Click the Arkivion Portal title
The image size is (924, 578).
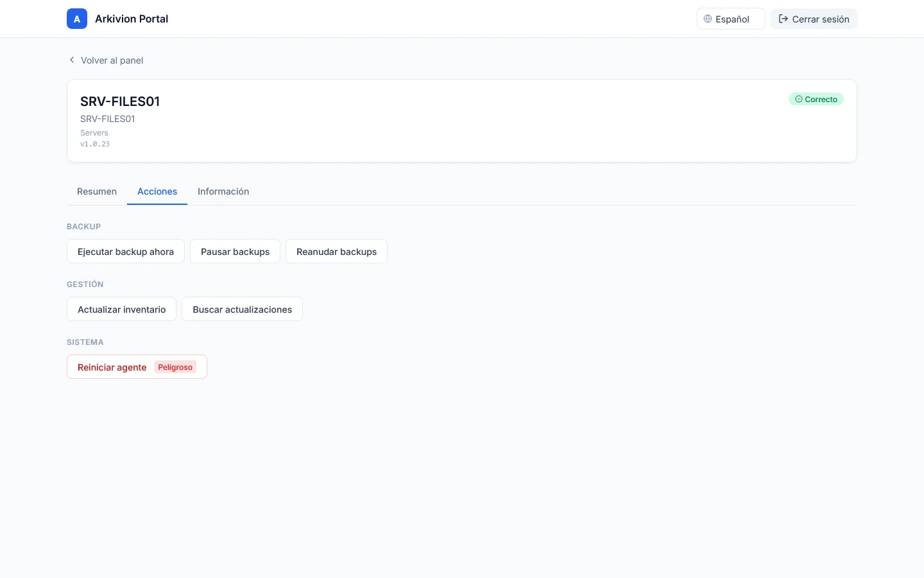(132, 19)
